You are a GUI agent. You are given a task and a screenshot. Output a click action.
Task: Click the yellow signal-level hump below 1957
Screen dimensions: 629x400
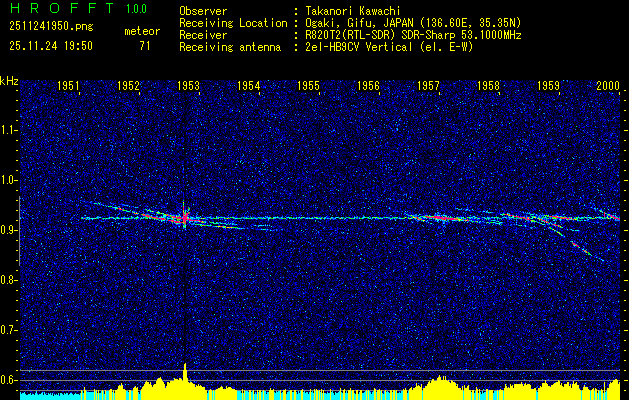(441, 388)
